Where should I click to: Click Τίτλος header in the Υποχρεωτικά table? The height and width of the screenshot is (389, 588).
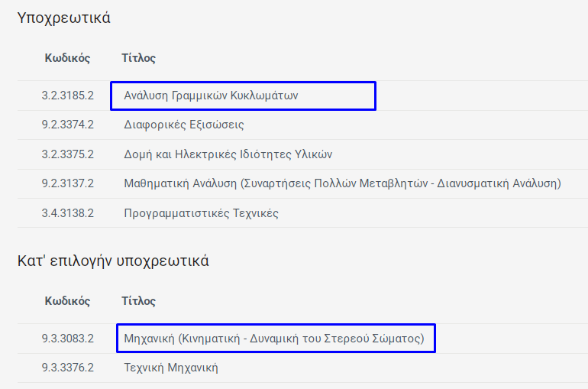pos(138,58)
